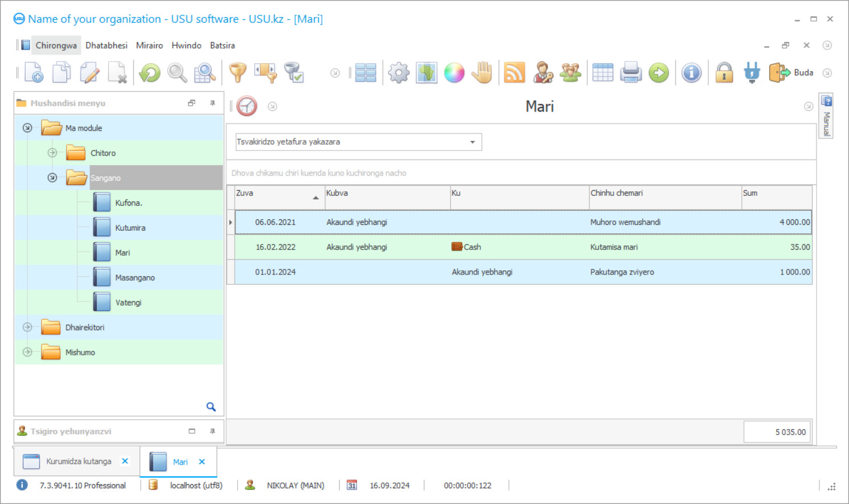This screenshot has width=849, height=504.
Task: Open program settings with the gear icon
Action: pyautogui.click(x=398, y=72)
